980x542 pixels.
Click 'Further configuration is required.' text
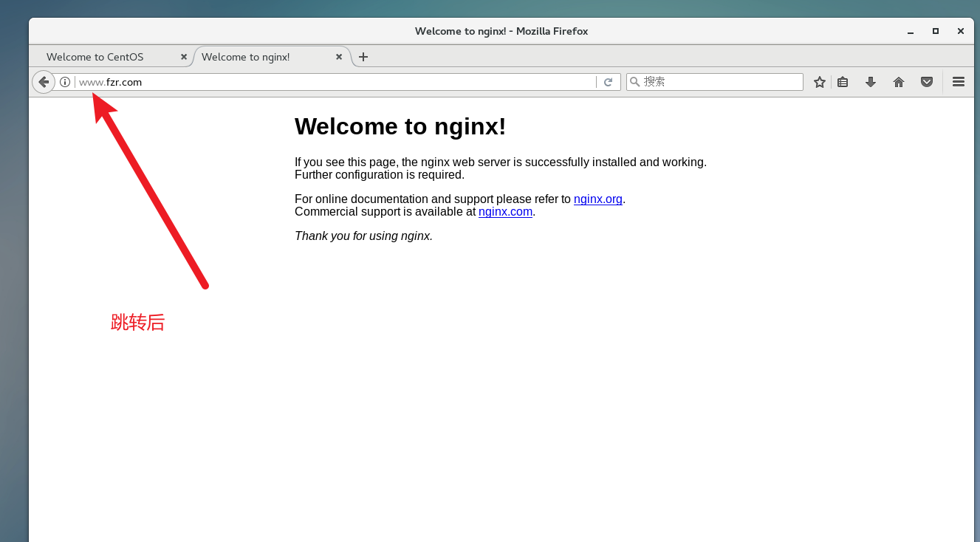tap(380, 175)
